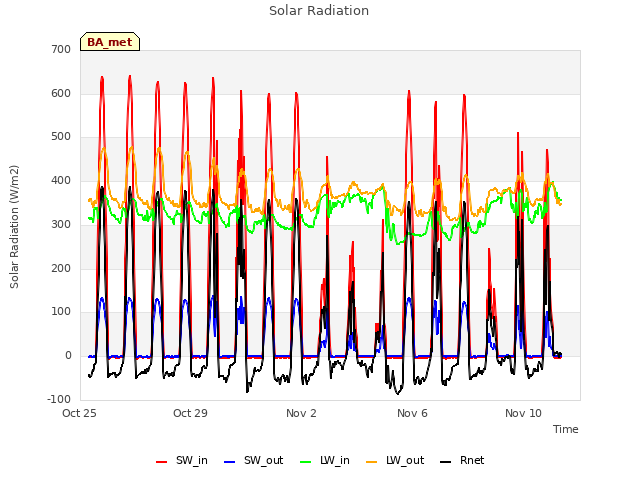The image size is (640, 480).
Task: Toggle the LW_out legend entry
Action: (x=395, y=460)
